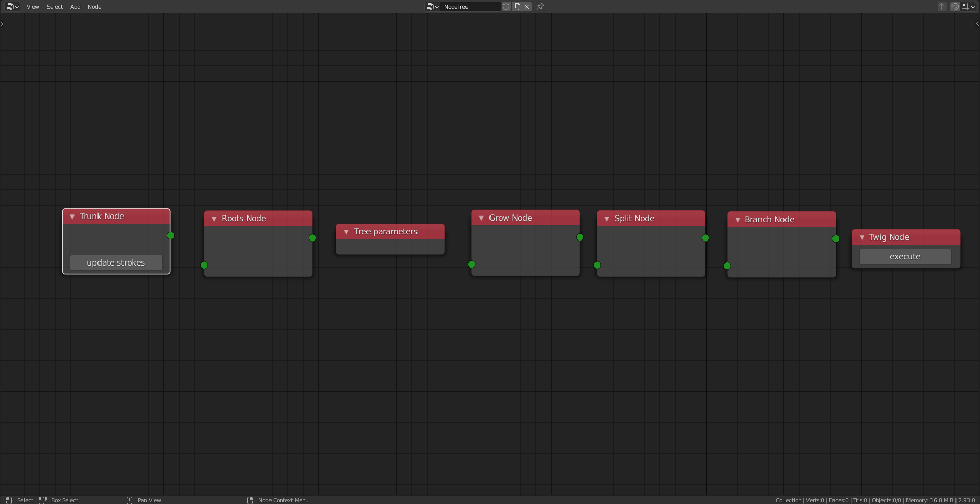The height and width of the screenshot is (504, 980).
Task: Open the snap target dropdown
Action: (968, 7)
